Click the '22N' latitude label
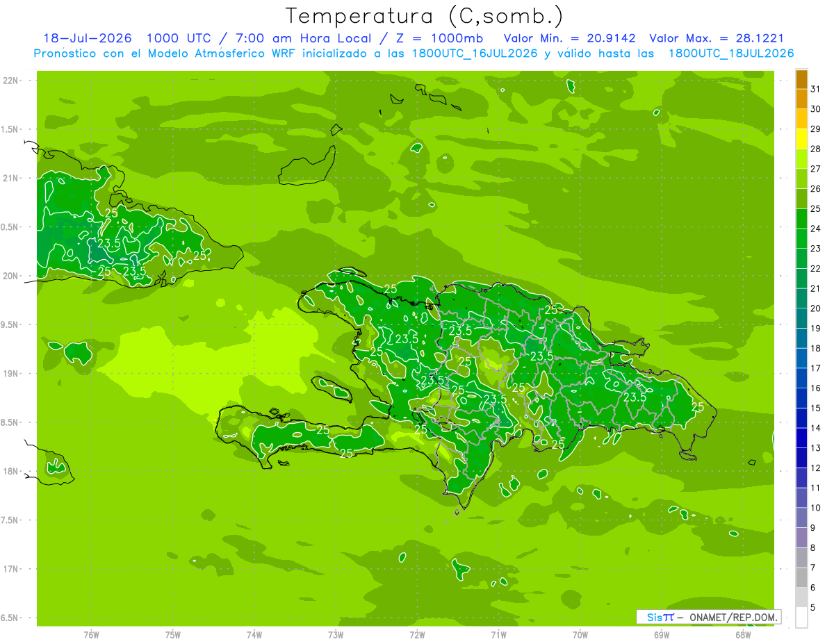Screen dimensions: 834x644 tap(11, 81)
